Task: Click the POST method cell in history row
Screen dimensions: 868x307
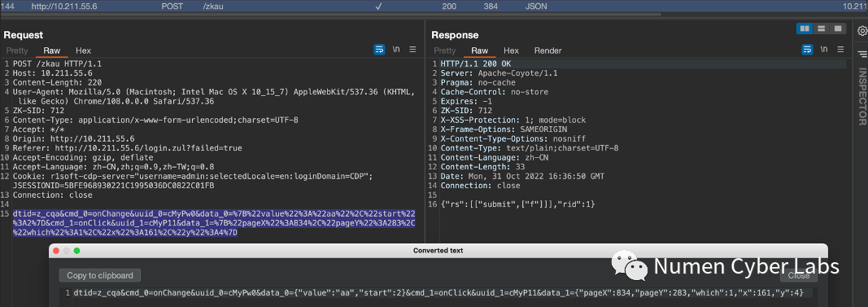Action: 172,7
